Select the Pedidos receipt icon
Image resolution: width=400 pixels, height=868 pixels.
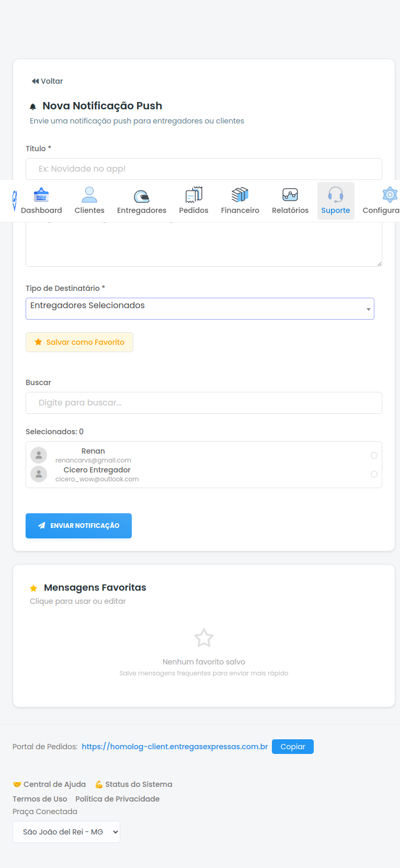[193, 195]
